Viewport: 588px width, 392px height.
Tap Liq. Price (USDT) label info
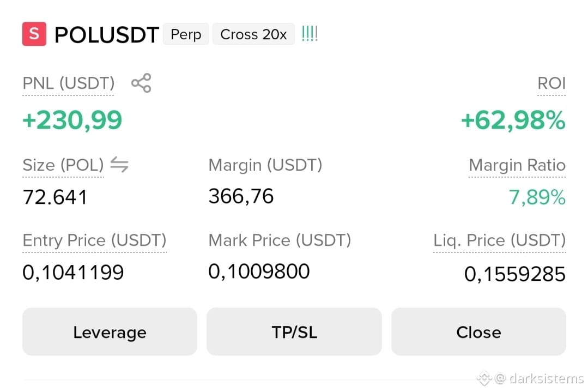click(500, 240)
